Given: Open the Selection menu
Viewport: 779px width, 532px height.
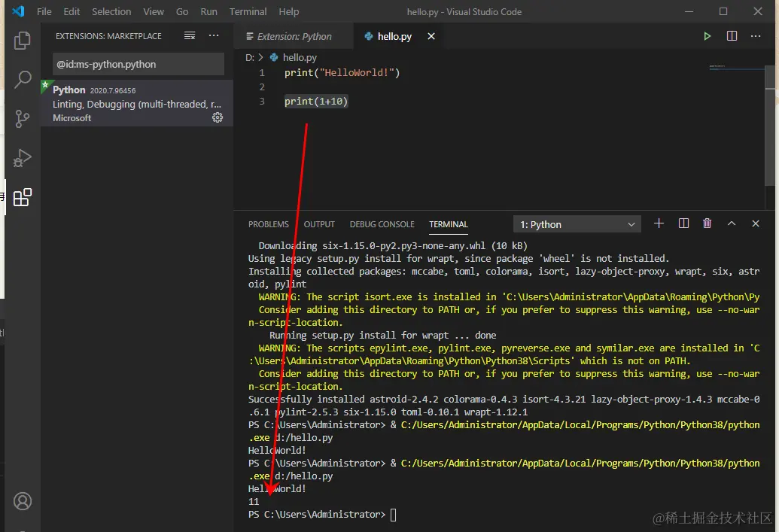Looking at the screenshot, I should [x=111, y=11].
